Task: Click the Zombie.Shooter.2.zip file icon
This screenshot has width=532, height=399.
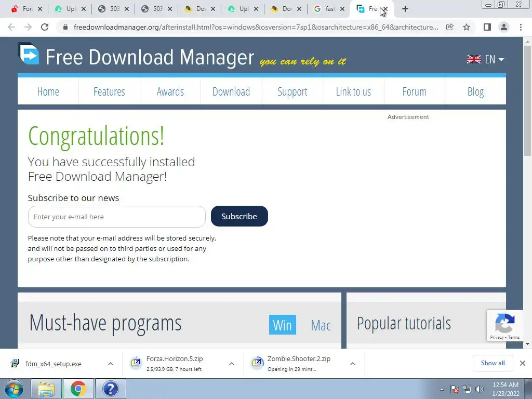Action: coord(257,363)
